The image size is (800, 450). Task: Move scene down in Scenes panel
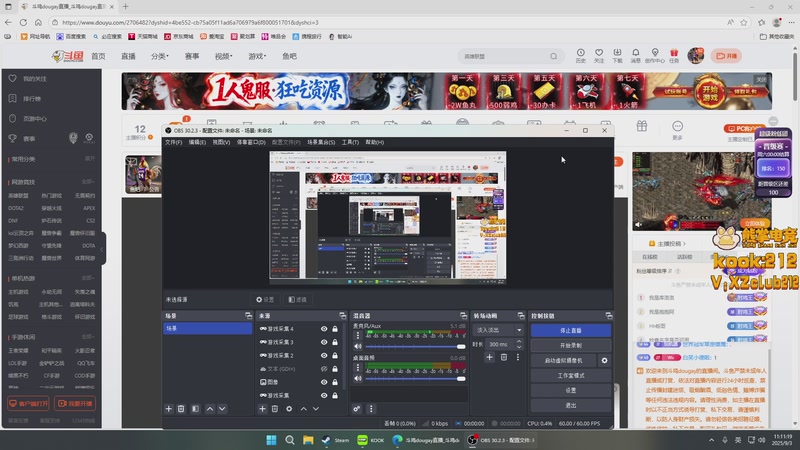(222, 409)
